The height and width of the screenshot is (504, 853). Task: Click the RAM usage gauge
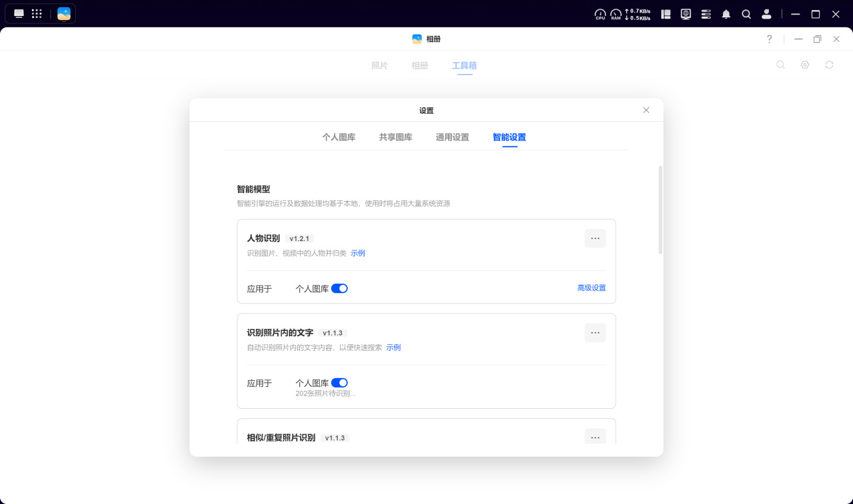pyautogui.click(x=616, y=14)
